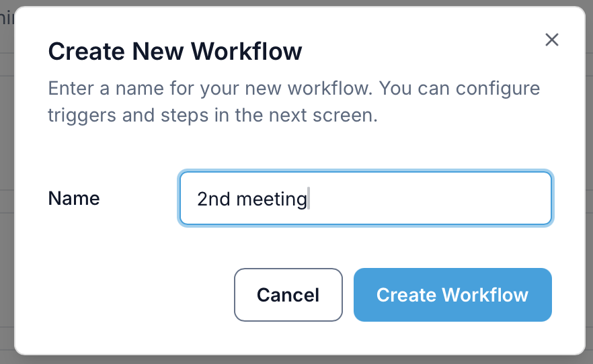The width and height of the screenshot is (593, 364).
Task: Click the X icon in the dialog corner
Action: (552, 40)
